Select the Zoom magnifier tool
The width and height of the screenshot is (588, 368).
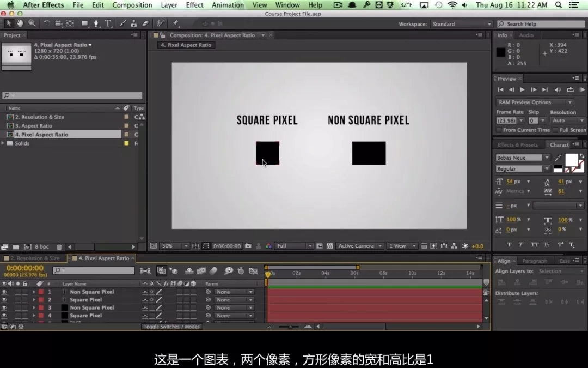click(x=32, y=23)
